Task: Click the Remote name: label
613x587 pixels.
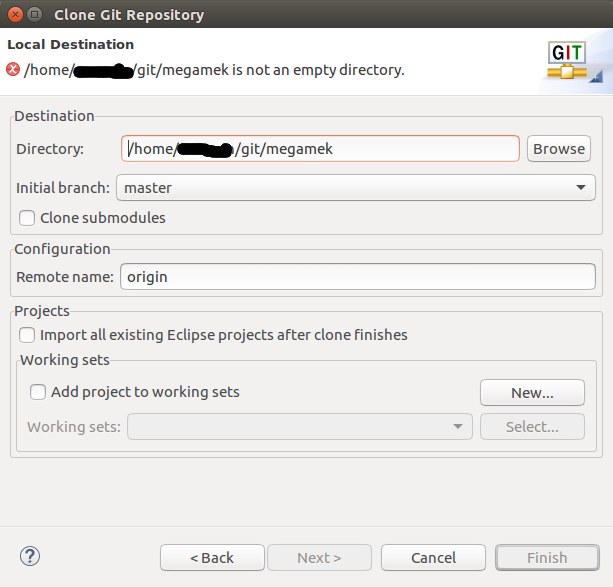Action: [x=65, y=277]
